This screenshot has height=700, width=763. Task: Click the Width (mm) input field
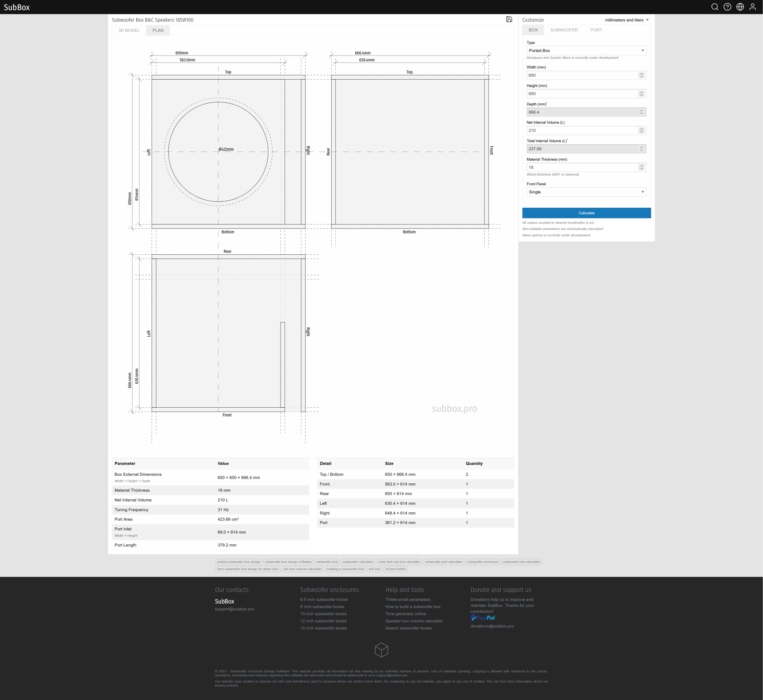586,75
